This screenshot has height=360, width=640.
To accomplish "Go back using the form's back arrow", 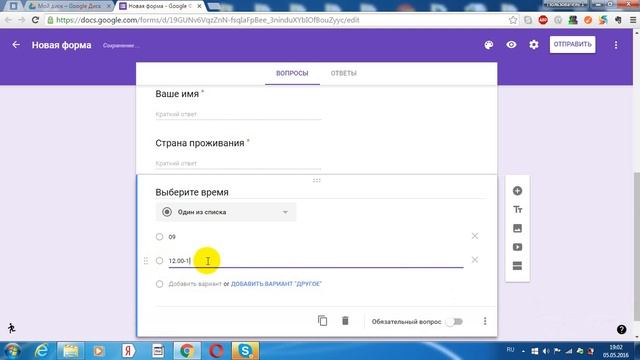I will tap(16, 44).
